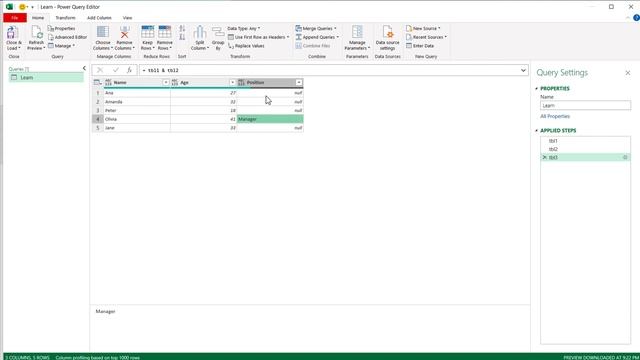640x360 pixels.
Task: Open the File menu
Action: pos(15,18)
